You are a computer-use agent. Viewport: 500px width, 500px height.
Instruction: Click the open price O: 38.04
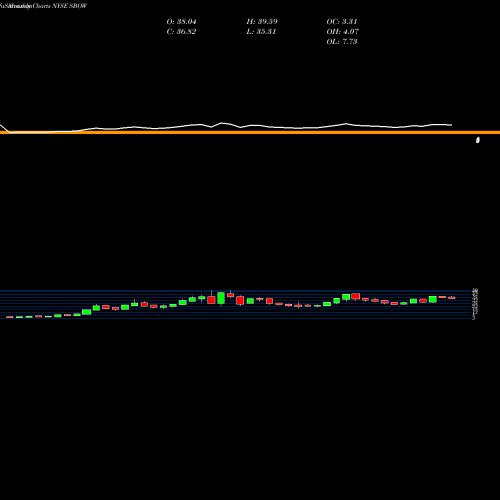[181, 22]
